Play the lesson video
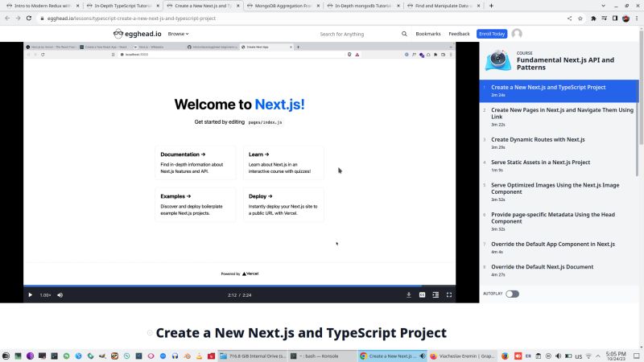This screenshot has height=362, width=644. 30,294
